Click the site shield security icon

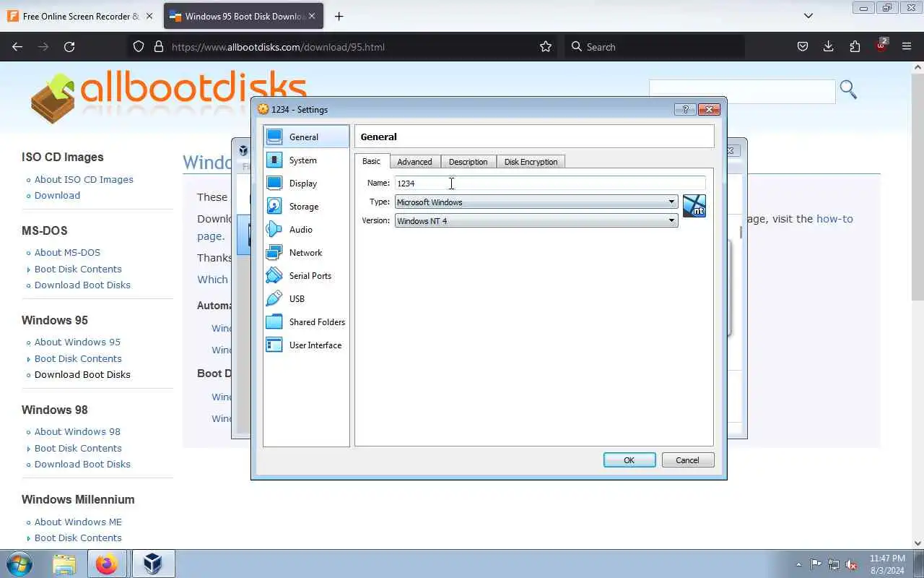click(139, 46)
